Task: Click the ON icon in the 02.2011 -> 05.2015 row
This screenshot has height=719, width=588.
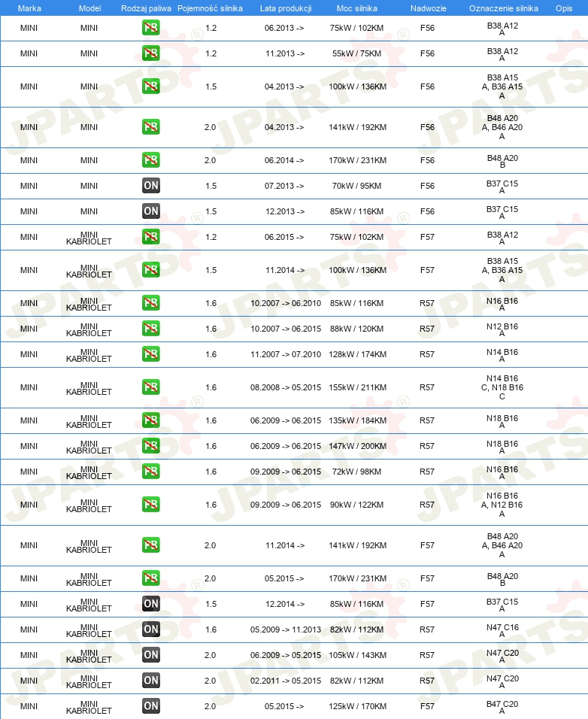Action: click(x=151, y=681)
